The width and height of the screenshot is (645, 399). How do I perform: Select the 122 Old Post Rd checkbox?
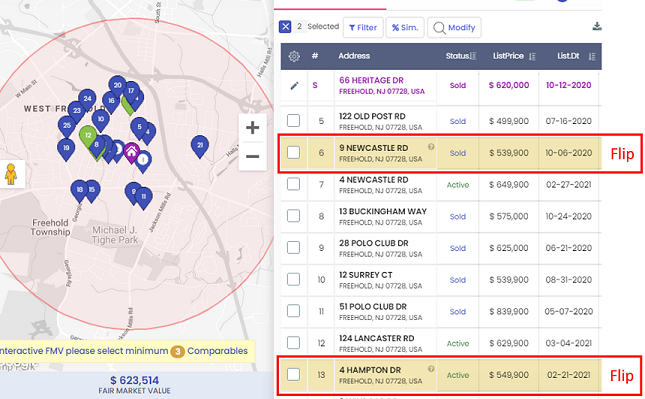click(x=293, y=121)
